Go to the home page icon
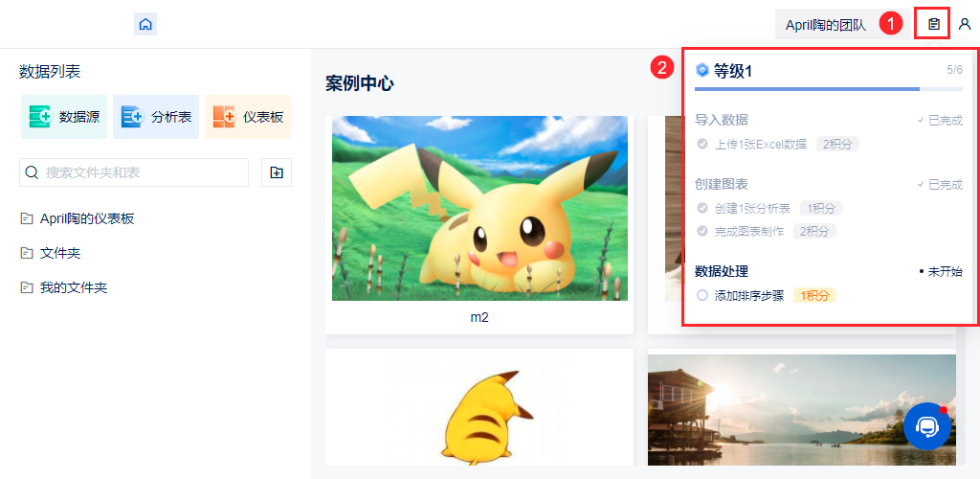Viewport: 980px width, 479px height. tap(145, 24)
